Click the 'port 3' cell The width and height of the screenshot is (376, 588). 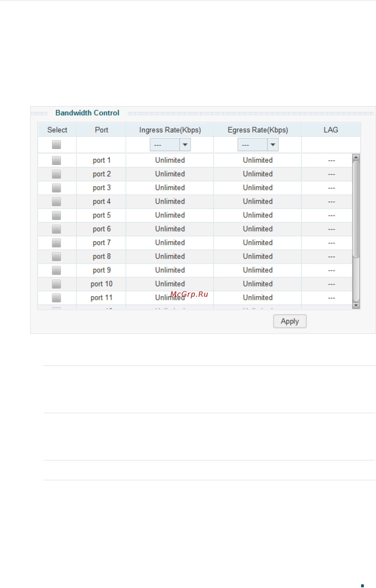click(101, 188)
